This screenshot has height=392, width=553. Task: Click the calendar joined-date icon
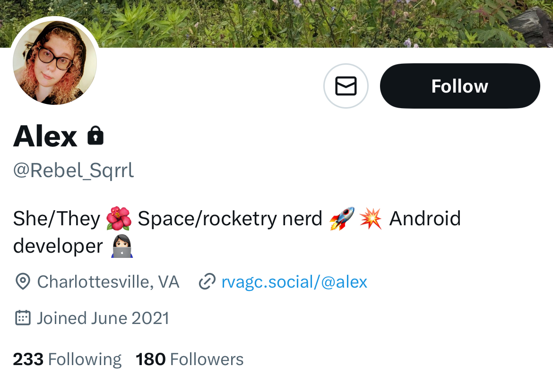pos(23,318)
